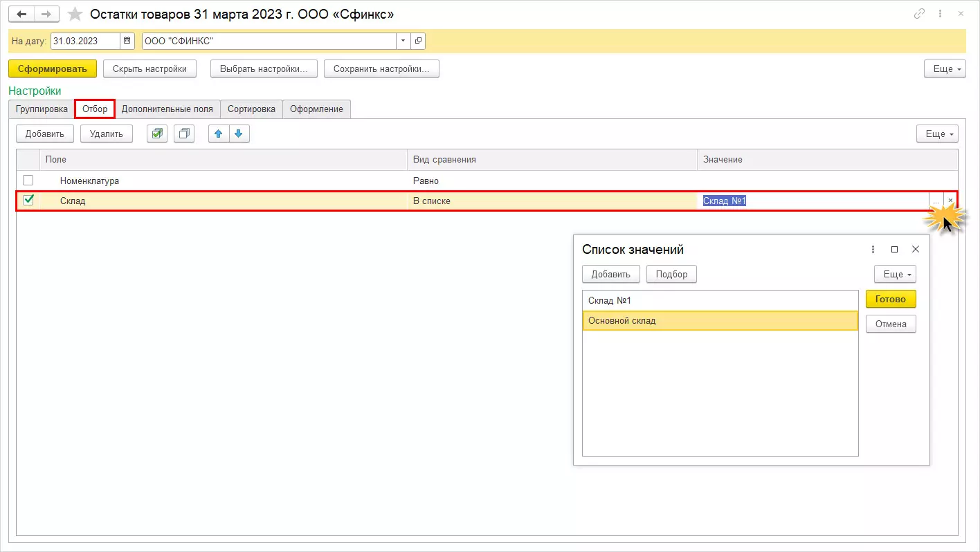Show the Оформление tab

coord(317,109)
